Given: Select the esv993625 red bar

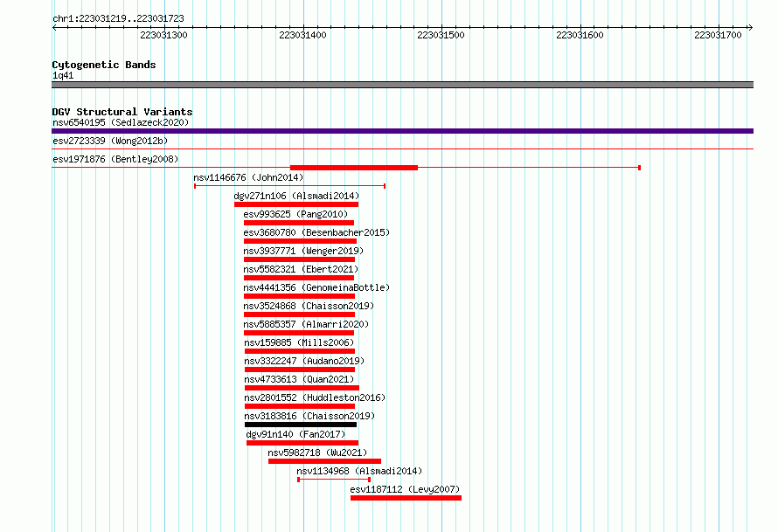Looking at the screenshot, I should [x=299, y=223].
